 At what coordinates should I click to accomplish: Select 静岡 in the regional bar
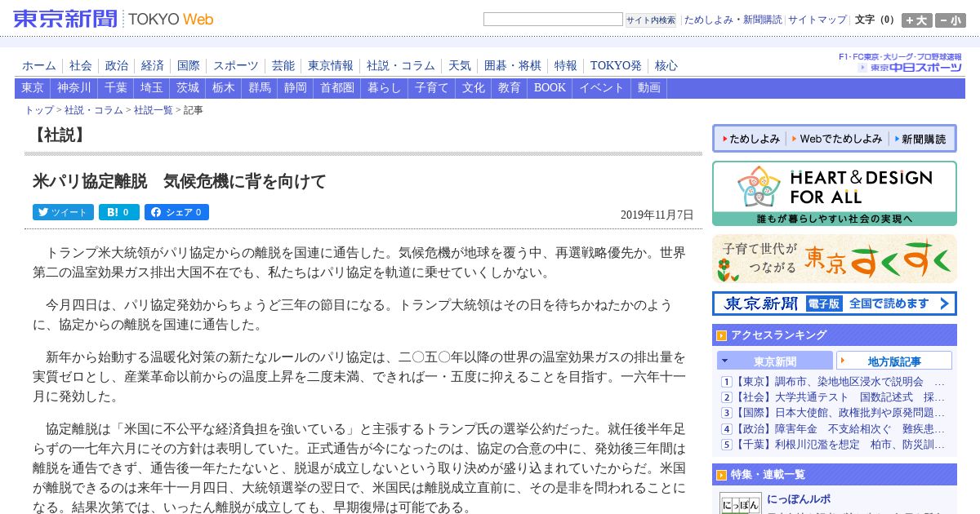click(x=296, y=88)
